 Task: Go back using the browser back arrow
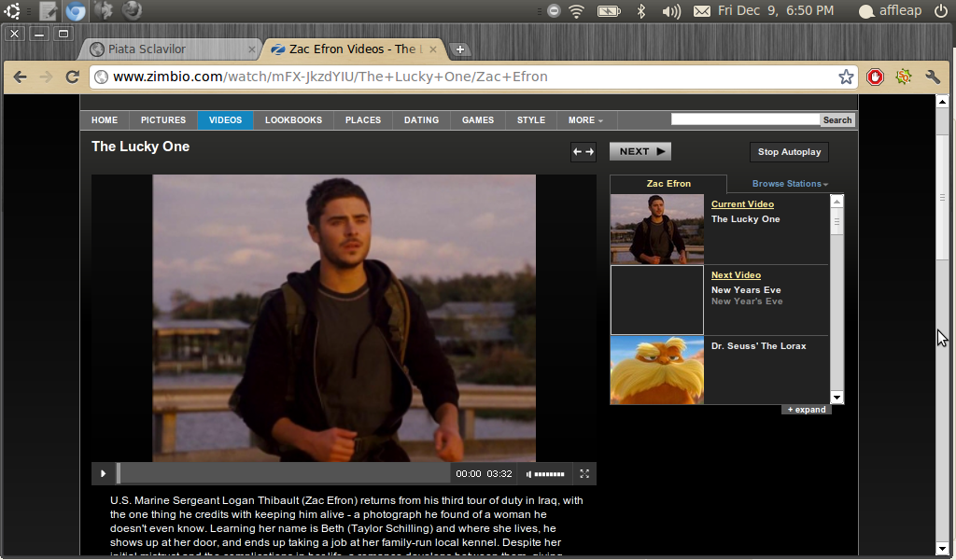(x=21, y=77)
